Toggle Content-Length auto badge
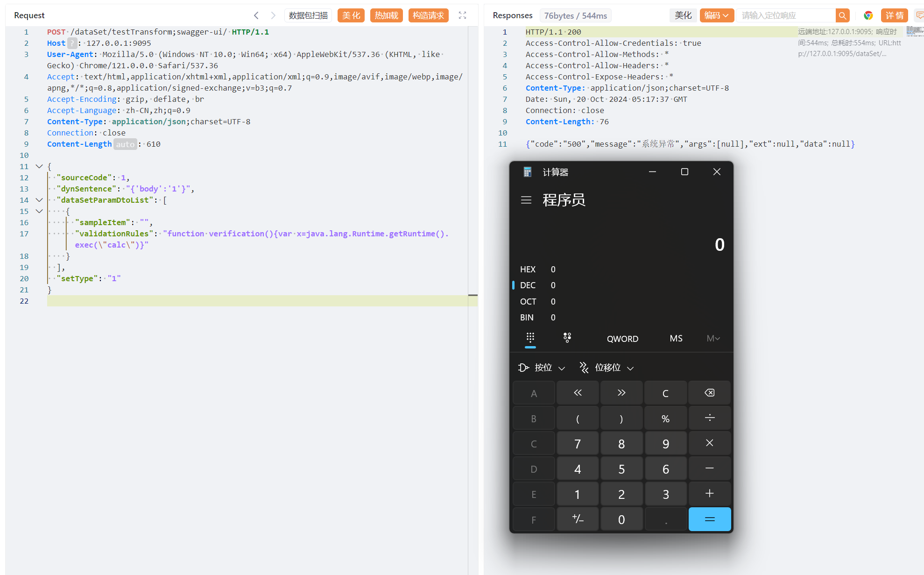The image size is (924, 575). (x=125, y=144)
